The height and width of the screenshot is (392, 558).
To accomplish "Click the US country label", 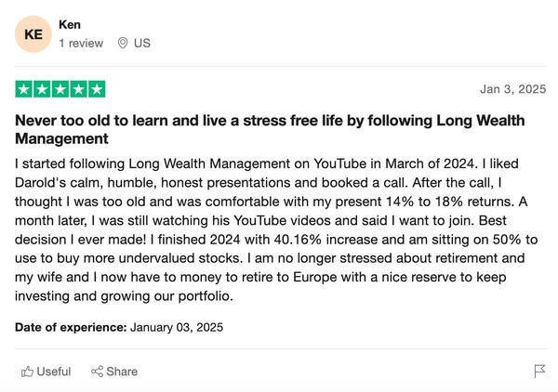I will coord(141,43).
